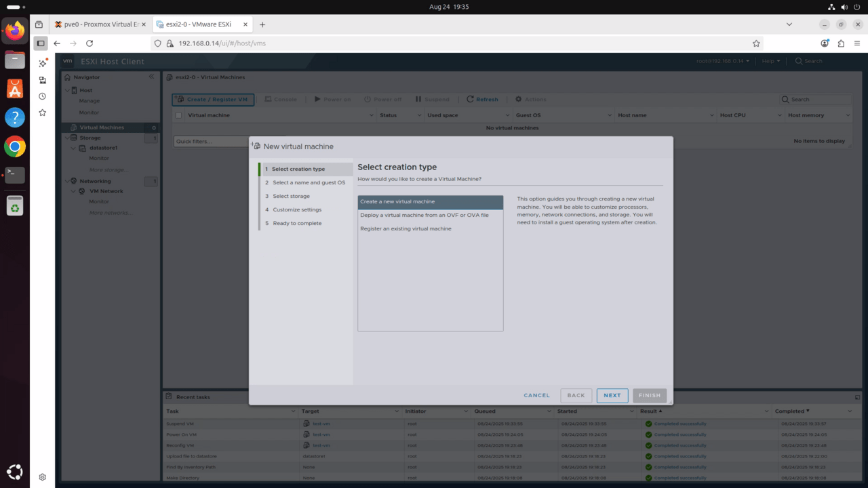Open the Virtual machine column dropdown
Image resolution: width=868 pixels, height=488 pixels.
coord(371,115)
